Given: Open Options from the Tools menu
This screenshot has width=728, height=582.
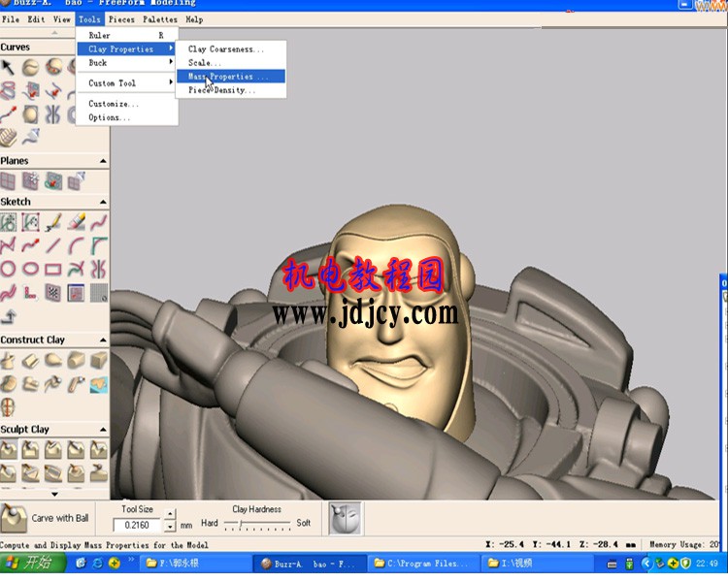Looking at the screenshot, I should coord(128,117).
